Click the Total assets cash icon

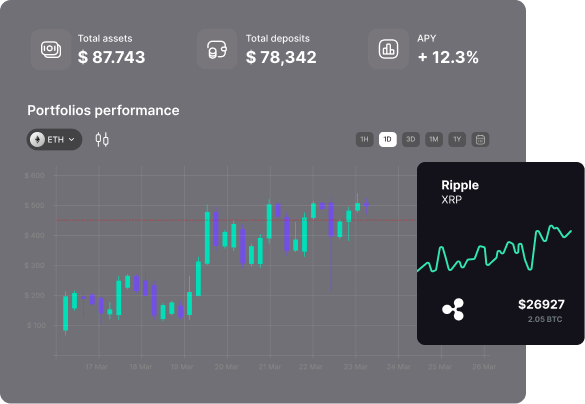[x=51, y=49]
